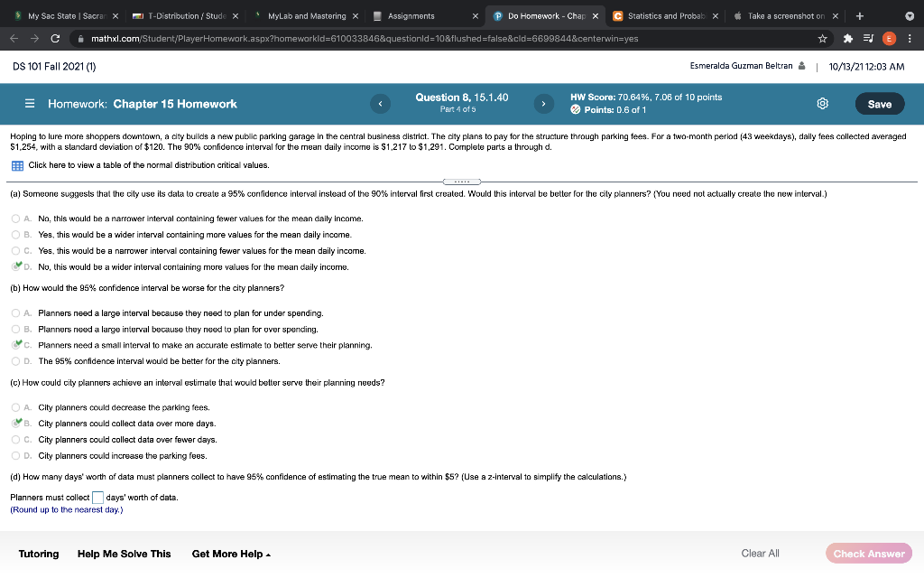The width and height of the screenshot is (924, 578).
Task: Click HW Score 70.64% text
Action: tap(646, 98)
